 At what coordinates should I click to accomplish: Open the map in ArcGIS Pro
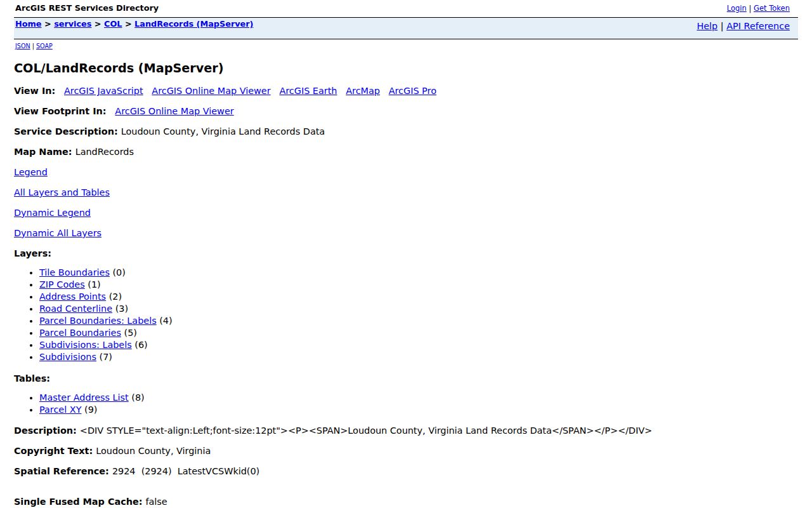412,91
